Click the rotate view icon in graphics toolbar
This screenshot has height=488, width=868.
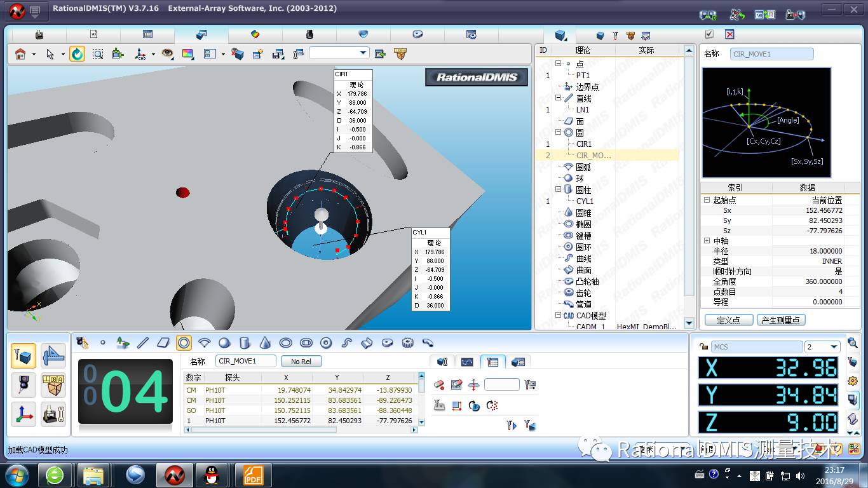pyautogui.click(x=77, y=54)
